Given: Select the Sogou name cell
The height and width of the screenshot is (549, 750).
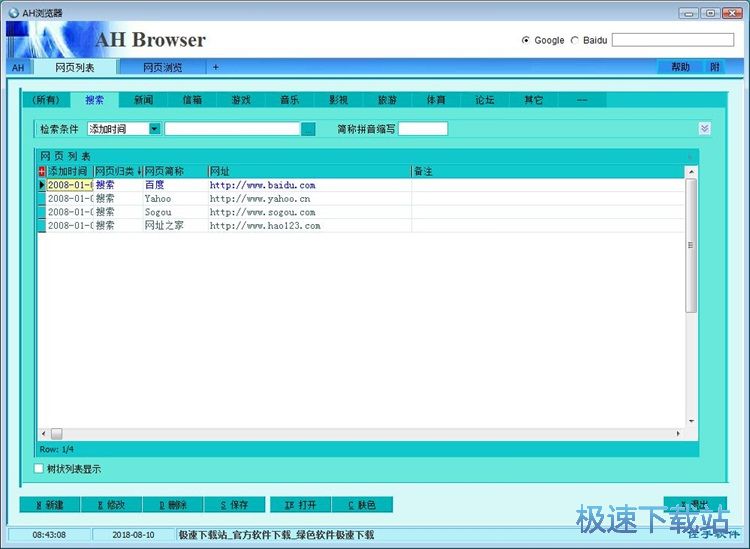Looking at the screenshot, I should [175, 212].
